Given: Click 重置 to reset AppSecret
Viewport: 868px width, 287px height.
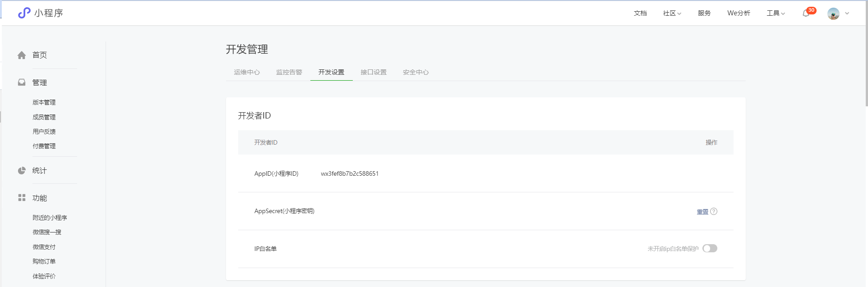Looking at the screenshot, I should (702, 212).
